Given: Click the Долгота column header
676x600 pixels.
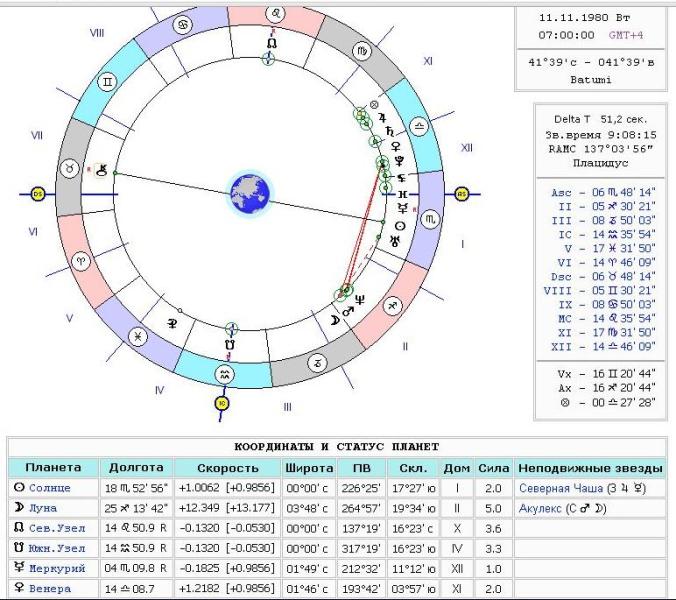Looking at the screenshot, I should 136,468.
